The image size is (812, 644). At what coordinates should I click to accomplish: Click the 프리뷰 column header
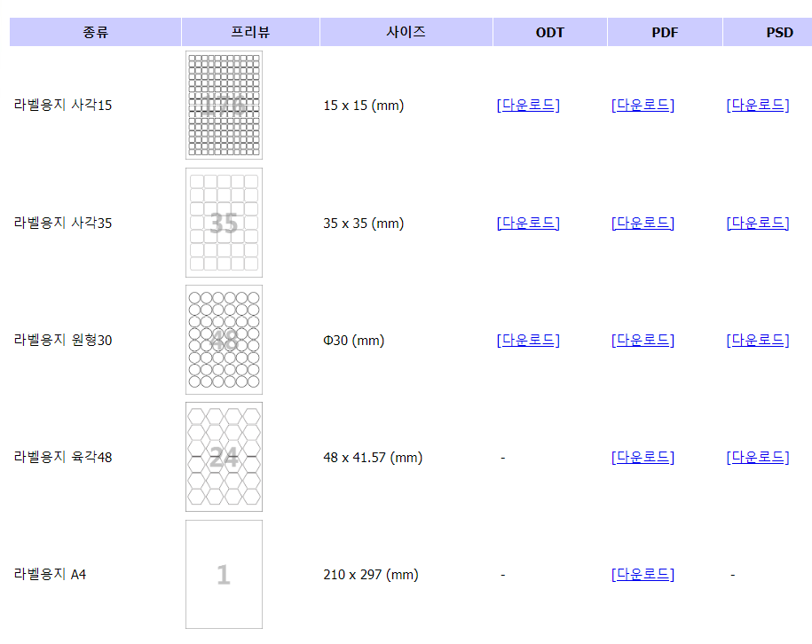tap(250, 32)
